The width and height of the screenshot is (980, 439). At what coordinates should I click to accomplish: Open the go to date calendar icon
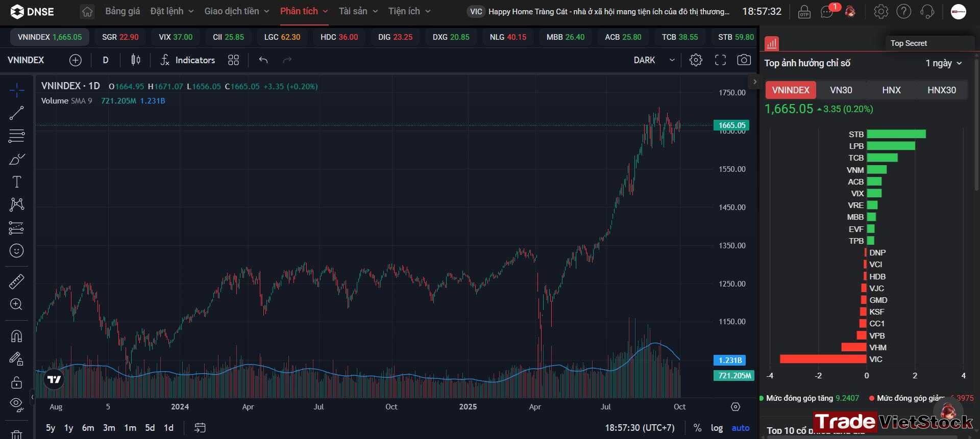(200, 428)
